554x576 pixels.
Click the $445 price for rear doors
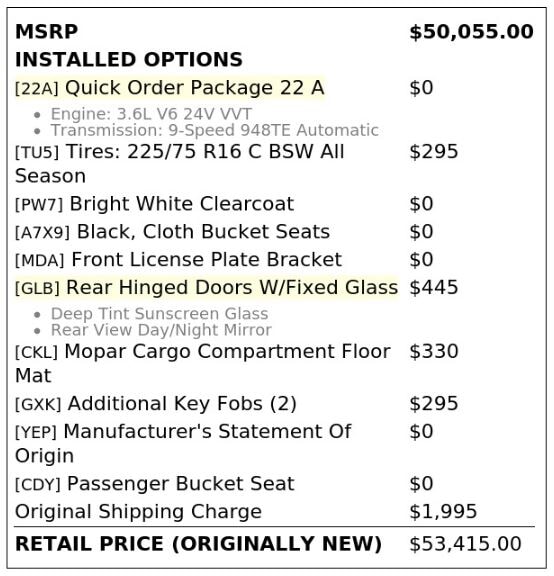pos(434,288)
